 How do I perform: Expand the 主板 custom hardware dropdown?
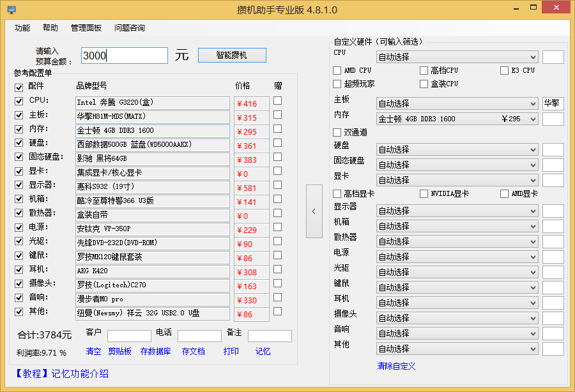457,103
